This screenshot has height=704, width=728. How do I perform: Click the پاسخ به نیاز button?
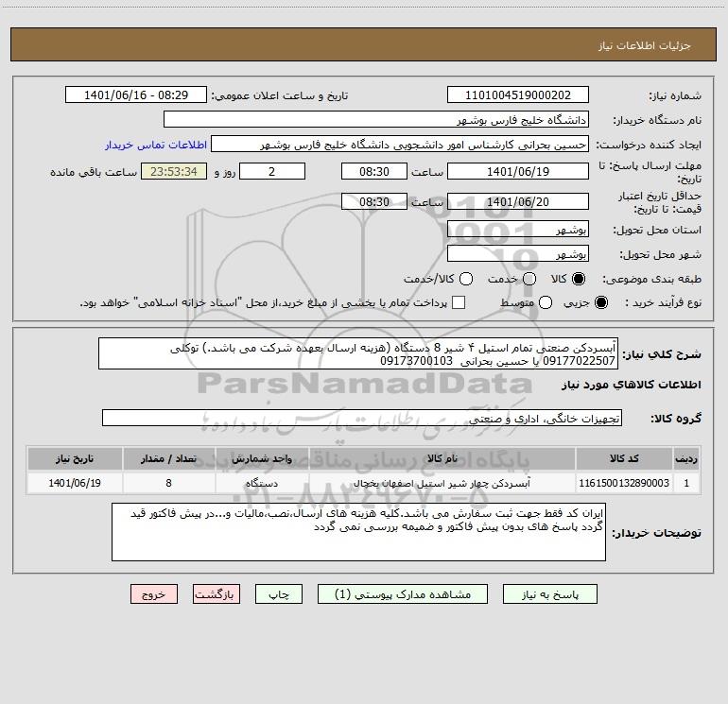click(549, 594)
